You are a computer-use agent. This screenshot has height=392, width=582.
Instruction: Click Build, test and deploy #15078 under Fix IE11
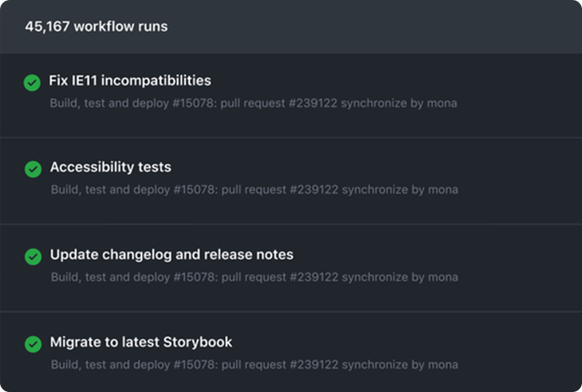click(x=132, y=103)
